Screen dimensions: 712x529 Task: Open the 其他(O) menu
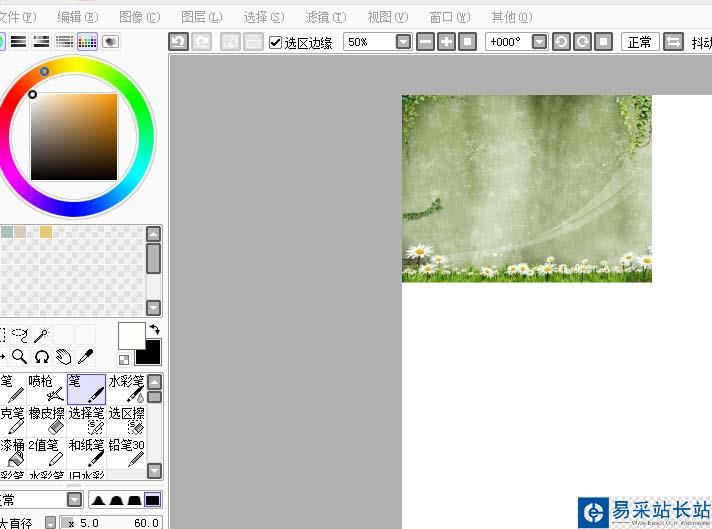coord(512,17)
